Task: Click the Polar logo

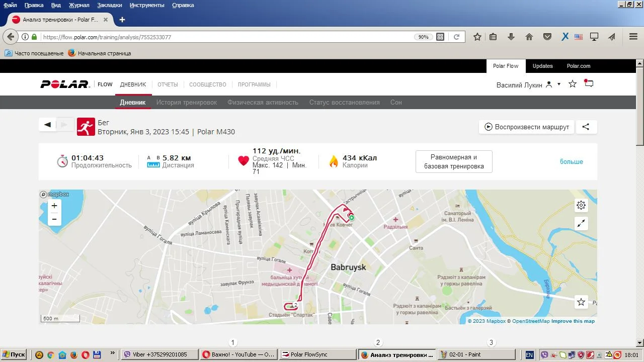Action: [x=64, y=84]
